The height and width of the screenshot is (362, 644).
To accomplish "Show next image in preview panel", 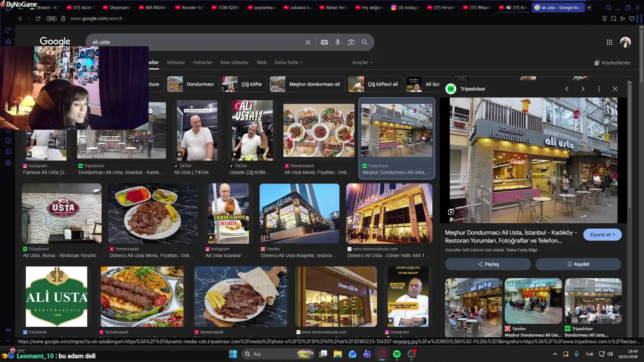I will [x=583, y=88].
